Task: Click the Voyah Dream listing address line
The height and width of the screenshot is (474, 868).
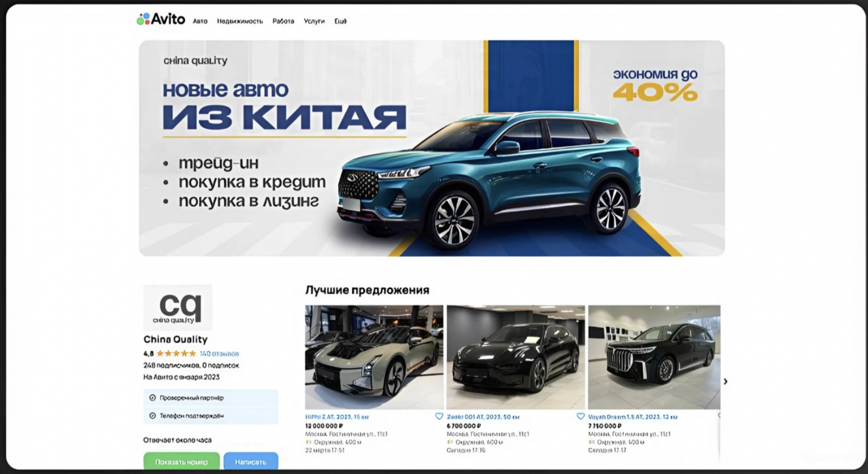Action: pos(629,434)
